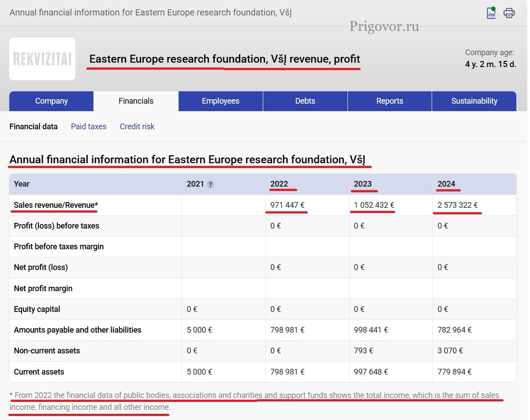Open the Paid taxes link
Image resolution: width=530 pixels, height=420 pixels.
coord(89,127)
